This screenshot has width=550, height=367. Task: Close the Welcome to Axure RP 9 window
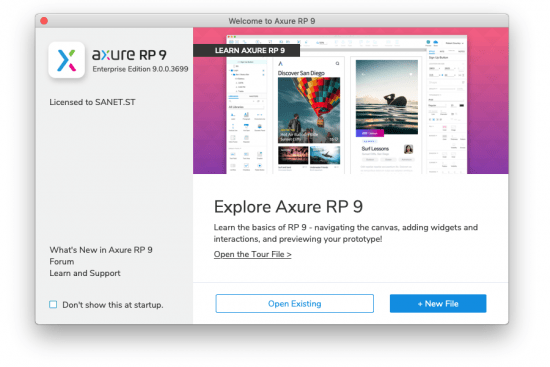[44, 21]
